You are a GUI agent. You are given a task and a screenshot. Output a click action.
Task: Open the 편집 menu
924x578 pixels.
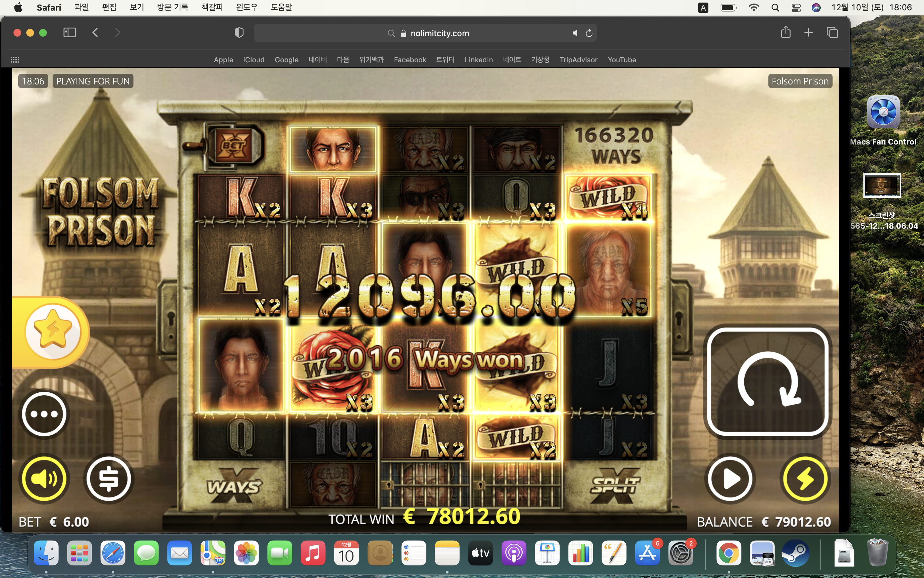pyautogui.click(x=109, y=7)
